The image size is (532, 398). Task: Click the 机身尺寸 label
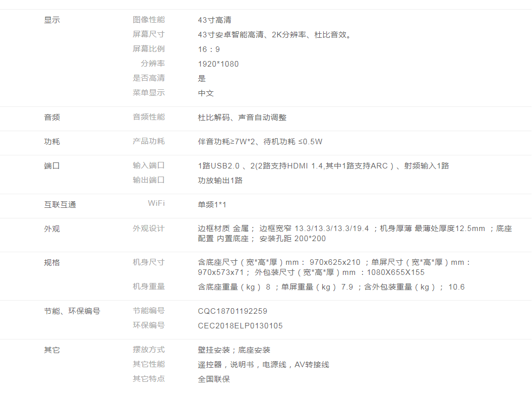click(148, 262)
